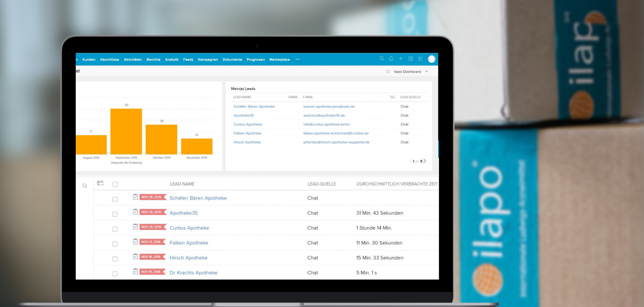Open task icon for Curtius Apotheke row
Image resolution: width=644 pixels, height=307 pixels.
(135, 227)
